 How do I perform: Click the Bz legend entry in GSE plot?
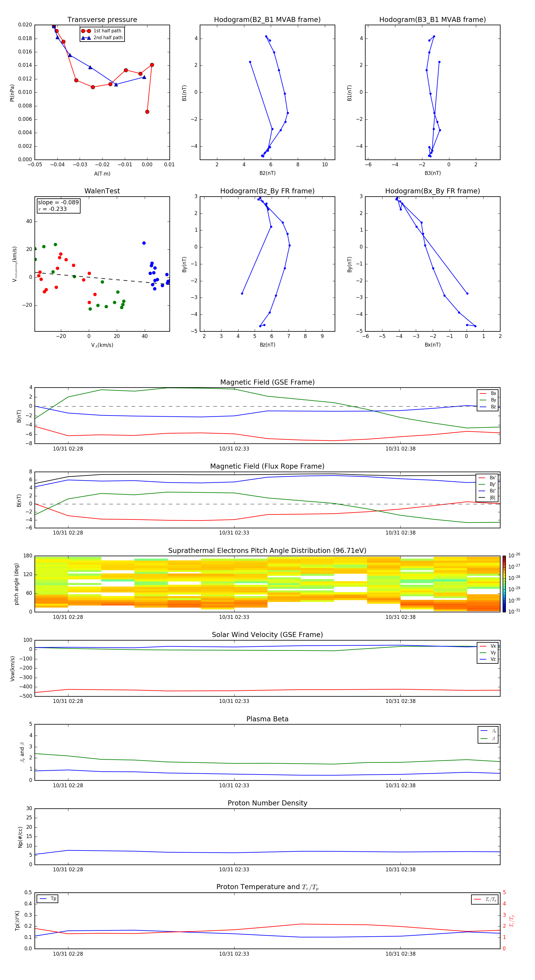pyautogui.click(x=488, y=407)
